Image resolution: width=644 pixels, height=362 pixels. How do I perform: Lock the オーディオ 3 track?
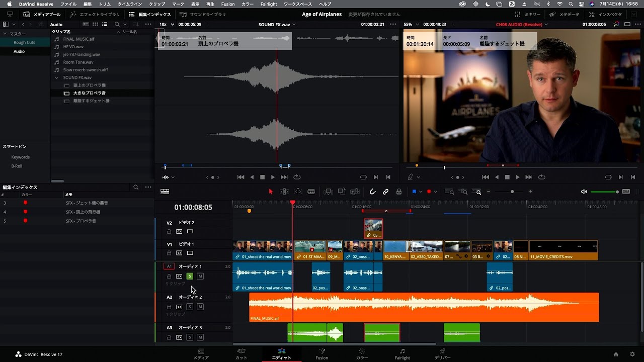[x=169, y=337]
